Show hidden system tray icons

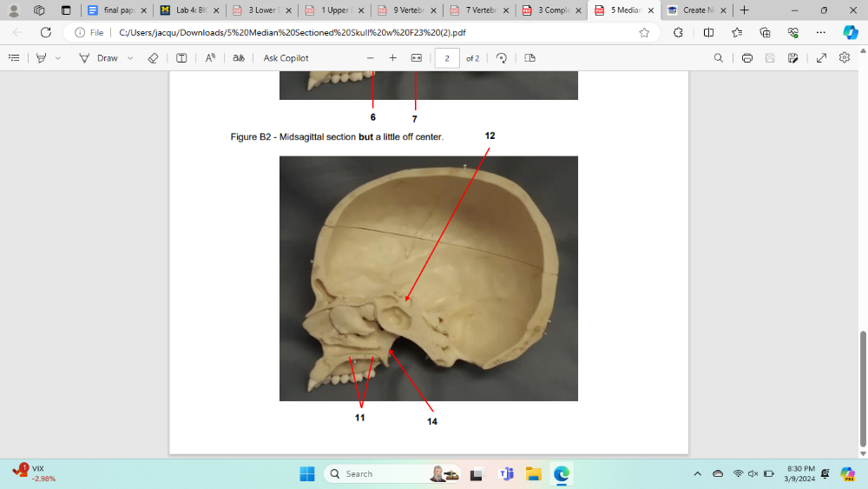point(697,473)
